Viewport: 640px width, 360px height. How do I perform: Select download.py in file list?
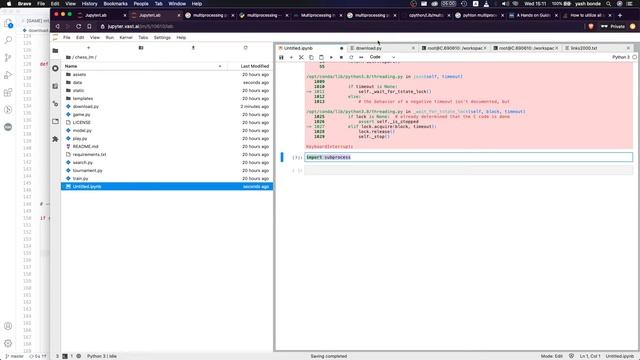click(x=167, y=107)
